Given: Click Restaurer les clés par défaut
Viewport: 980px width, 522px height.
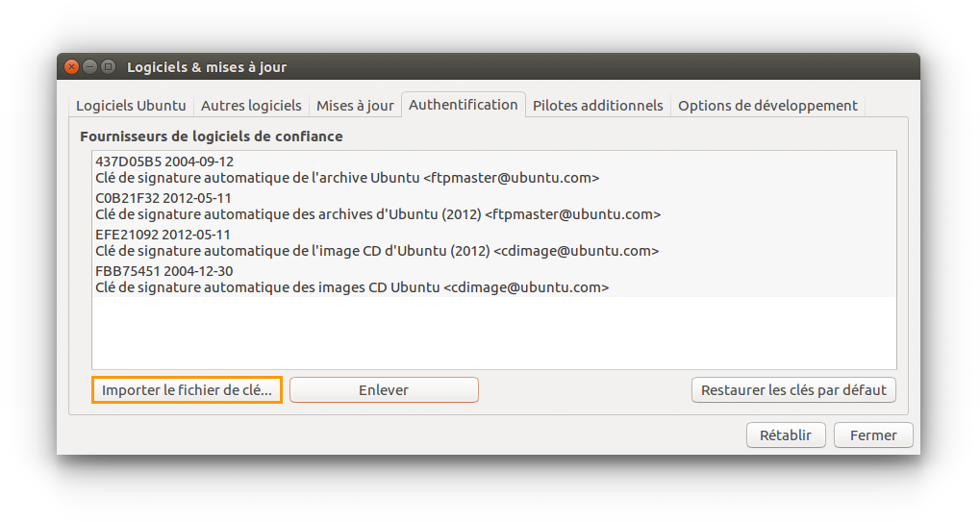Looking at the screenshot, I should tap(793, 389).
